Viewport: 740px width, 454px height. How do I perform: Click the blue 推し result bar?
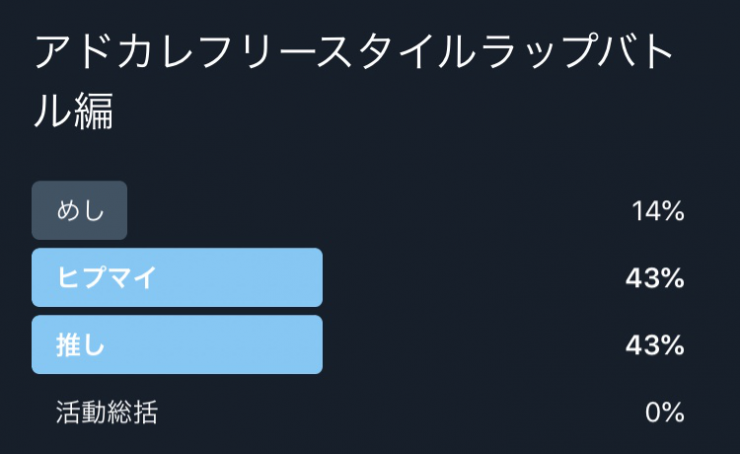(177, 345)
